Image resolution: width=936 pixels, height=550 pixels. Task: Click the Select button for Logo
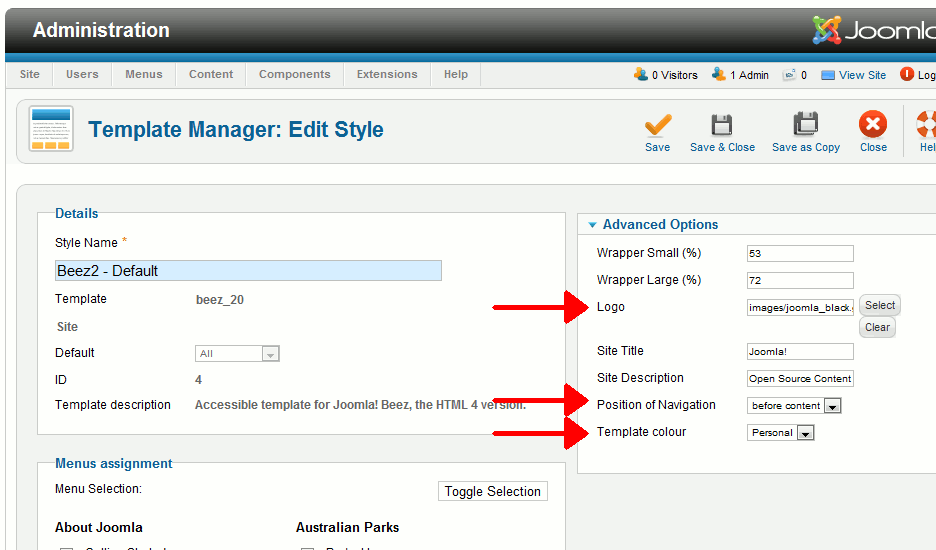(880, 305)
